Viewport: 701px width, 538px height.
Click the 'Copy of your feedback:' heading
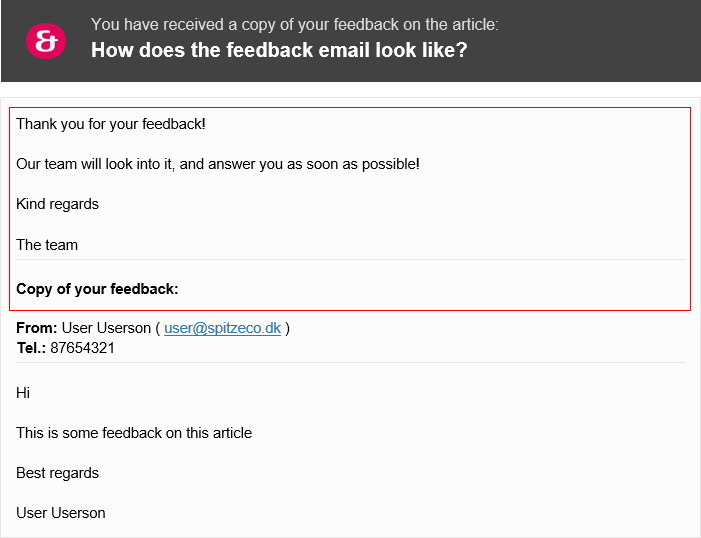97,289
